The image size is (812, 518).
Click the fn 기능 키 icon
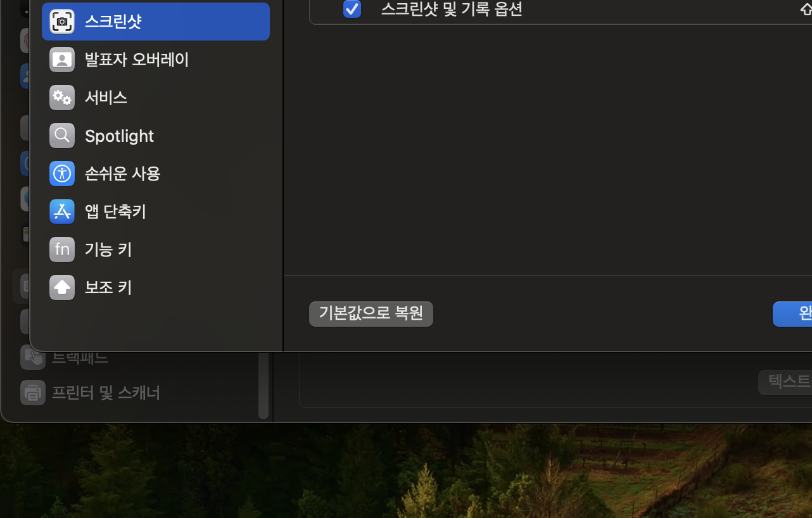(x=62, y=250)
